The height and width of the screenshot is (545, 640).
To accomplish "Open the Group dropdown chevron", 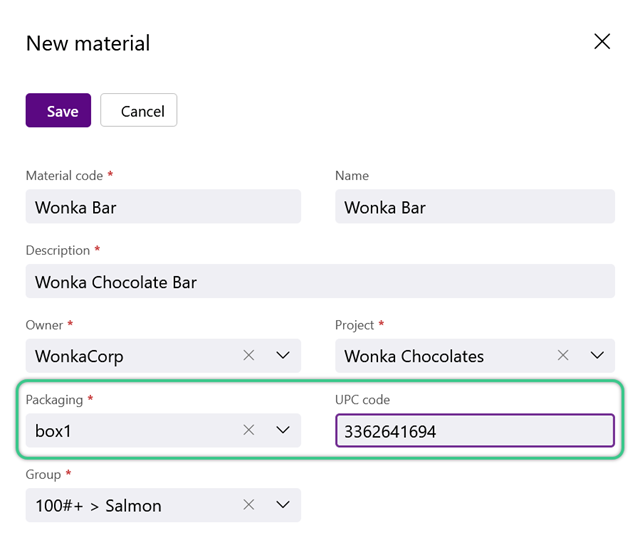I will point(283,505).
